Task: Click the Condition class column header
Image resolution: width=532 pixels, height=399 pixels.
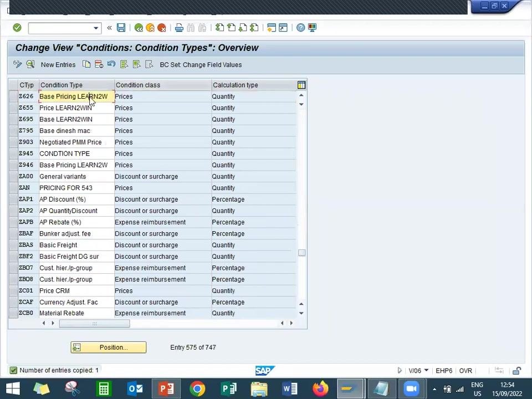Action: click(x=162, y=85)
